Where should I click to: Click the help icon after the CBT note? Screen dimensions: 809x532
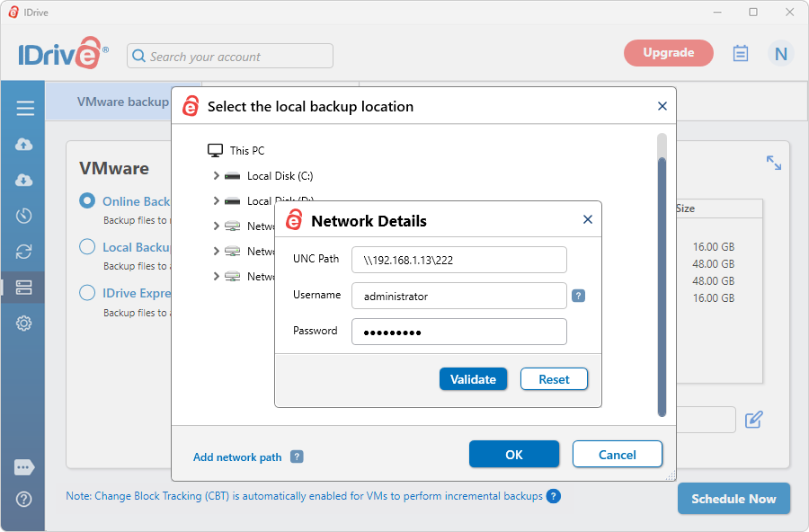[554, 496]
